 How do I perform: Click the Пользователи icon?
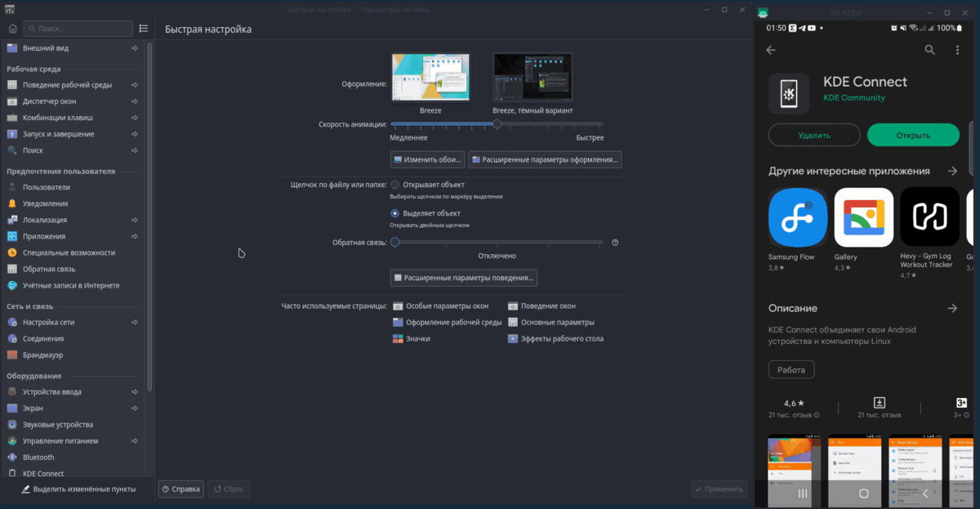click(x=12, y=187)
